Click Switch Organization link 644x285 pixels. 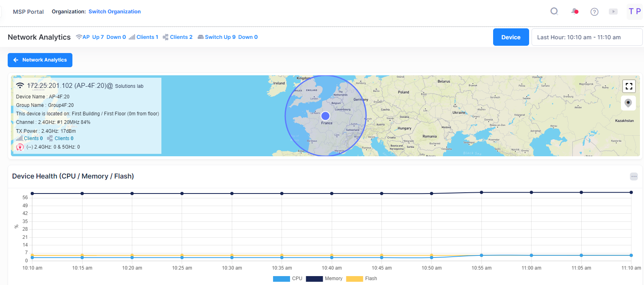click(114, 11)
